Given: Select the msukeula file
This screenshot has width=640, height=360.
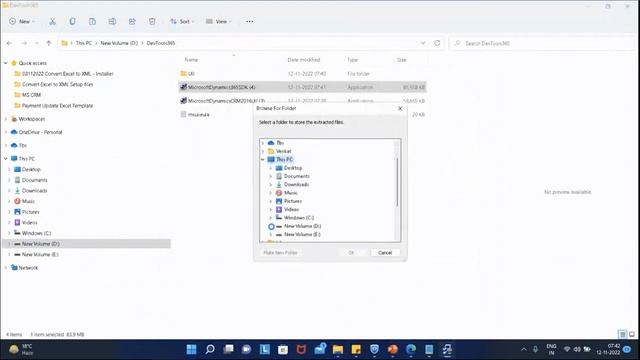Looking at the screenshot, I should (x=198, y=115).
